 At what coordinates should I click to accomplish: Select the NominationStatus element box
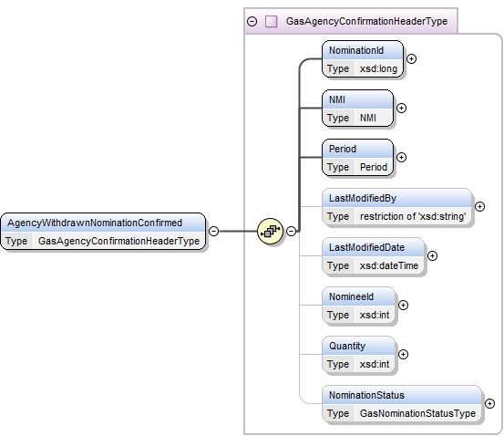(x=402, y=403)
